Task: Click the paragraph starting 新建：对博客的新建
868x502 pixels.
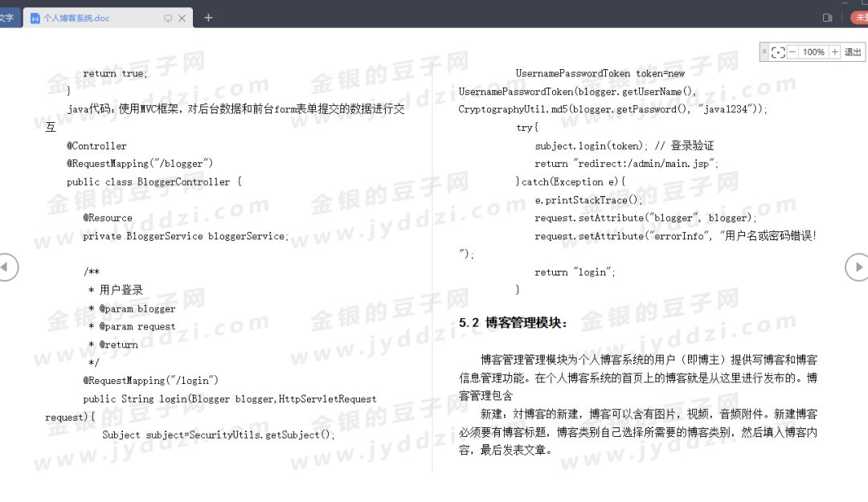Action: [637, 431]
